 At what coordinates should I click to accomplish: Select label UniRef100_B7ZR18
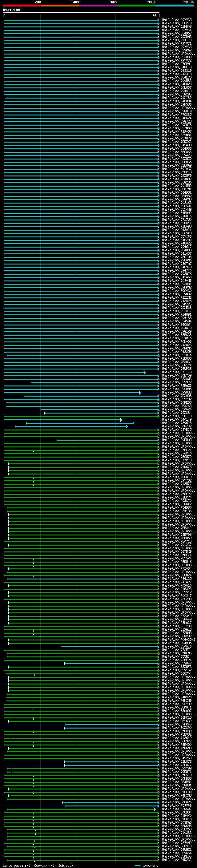177,460
